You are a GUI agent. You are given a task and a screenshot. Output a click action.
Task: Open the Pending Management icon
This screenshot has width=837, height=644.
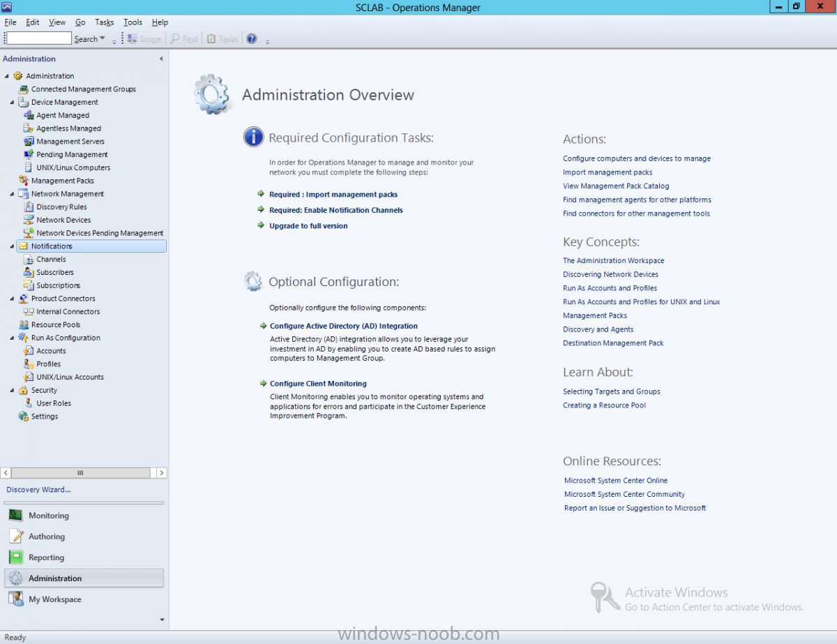29,154
